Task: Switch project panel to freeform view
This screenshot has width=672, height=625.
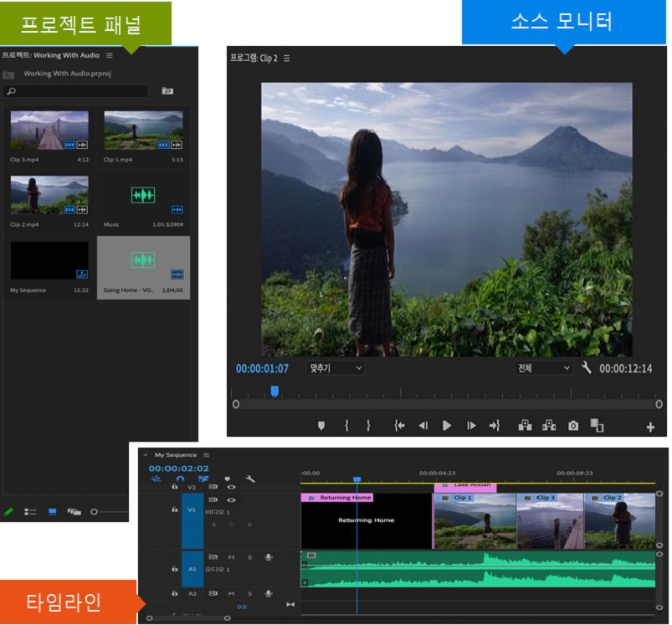Action: point(74,511)
